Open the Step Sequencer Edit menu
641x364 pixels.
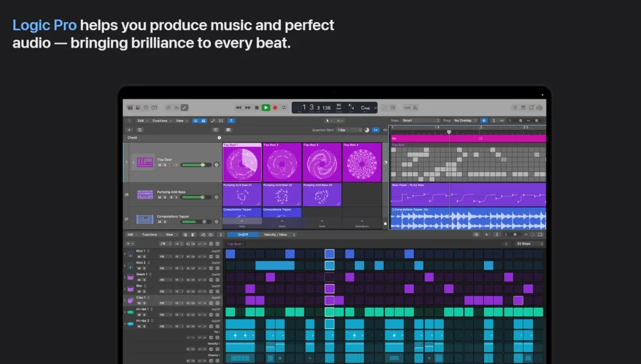131,235
